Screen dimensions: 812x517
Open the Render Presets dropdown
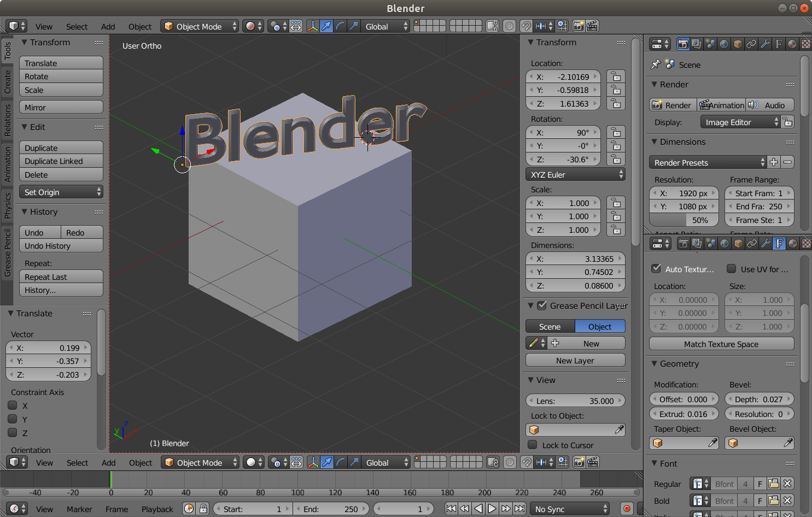(708, 163)
